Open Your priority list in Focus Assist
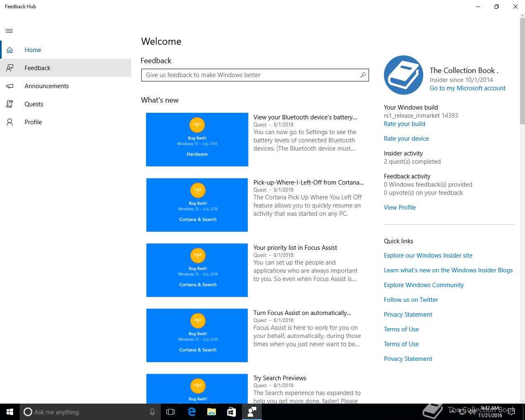The height and width of the screenshot is (420, 525). [x=295, y=248]
